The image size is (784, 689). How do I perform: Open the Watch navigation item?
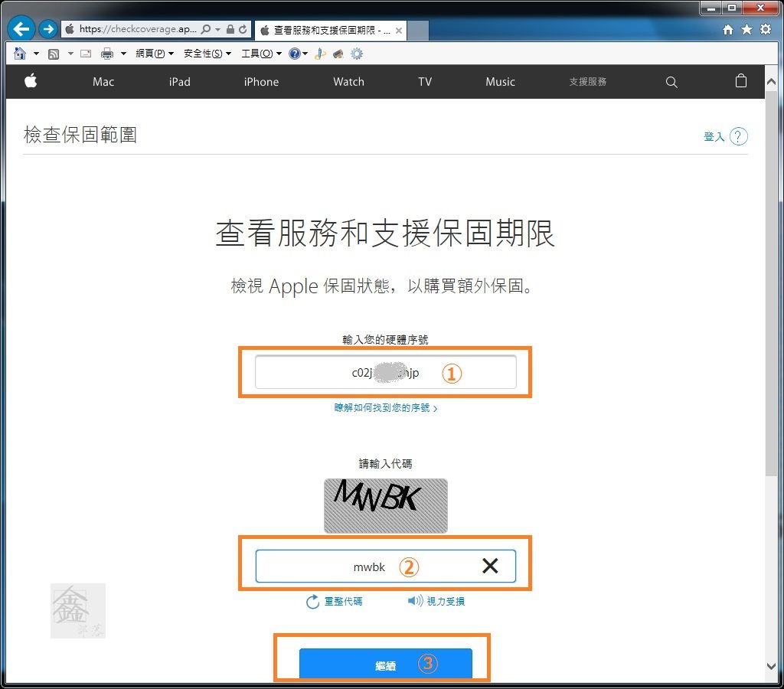pos(348,82)
